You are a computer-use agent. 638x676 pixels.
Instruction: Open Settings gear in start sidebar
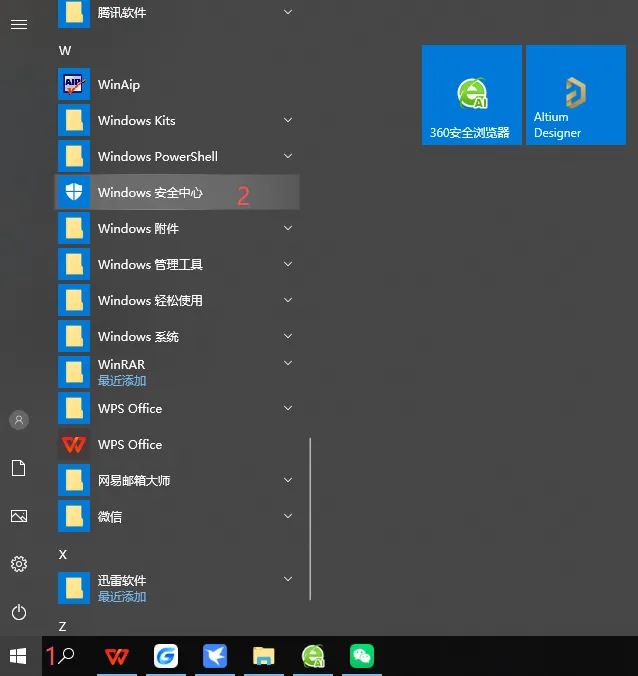[x=19, y=564]
